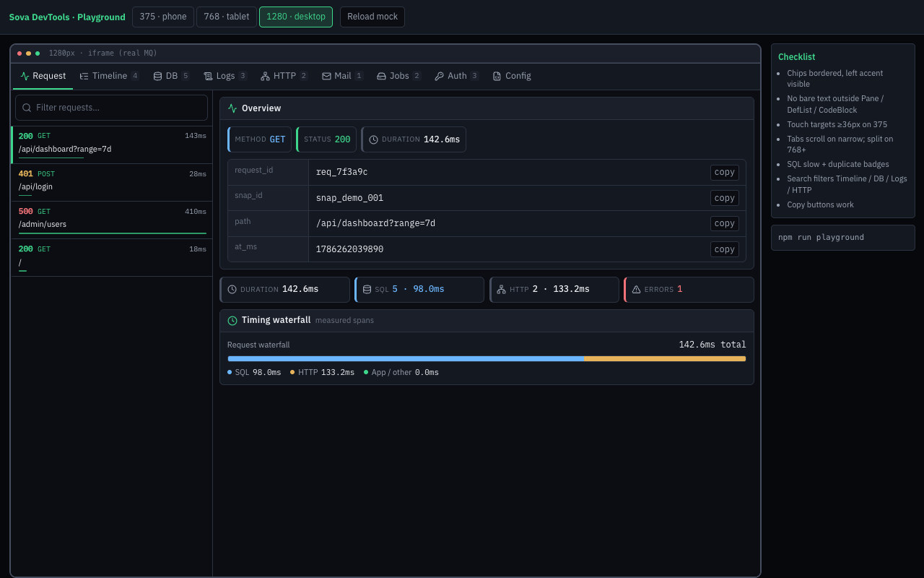Click the HTTP 133.2ms legend entry
924x578 pixels.
323,372
